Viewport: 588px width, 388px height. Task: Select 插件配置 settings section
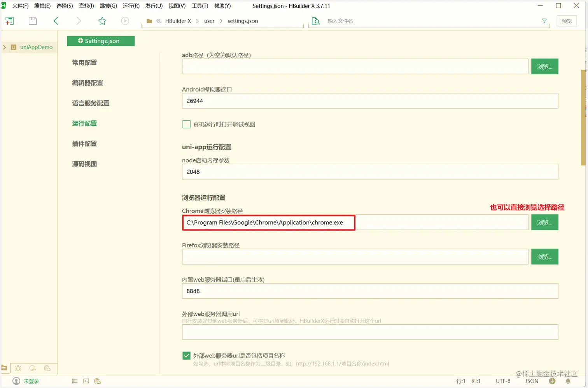pyautogui.click(x=84, y=143)
